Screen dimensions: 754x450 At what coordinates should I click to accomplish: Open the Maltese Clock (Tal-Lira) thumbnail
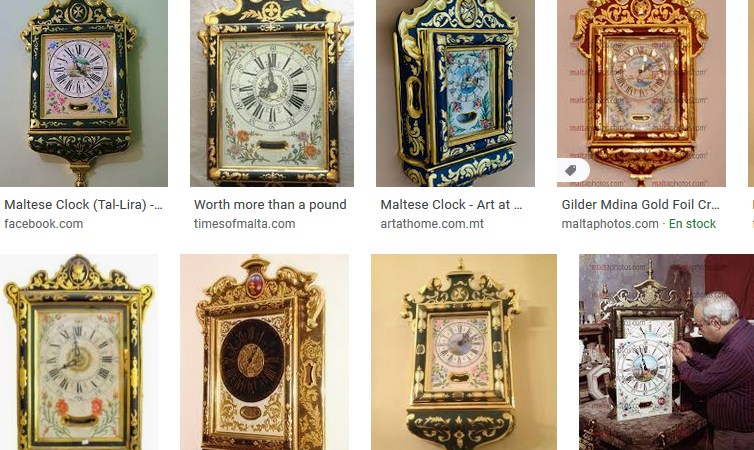(84, 93)
